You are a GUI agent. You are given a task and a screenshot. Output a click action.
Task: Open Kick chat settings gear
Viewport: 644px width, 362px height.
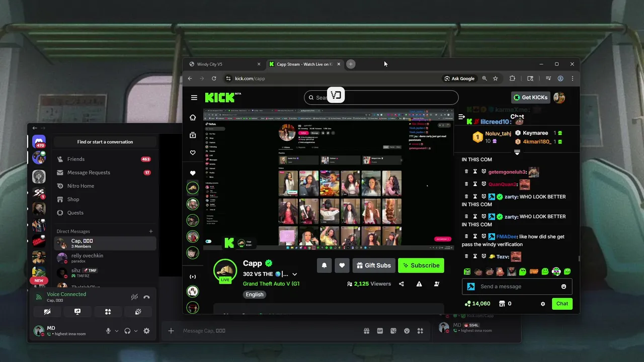click(543, 304)
